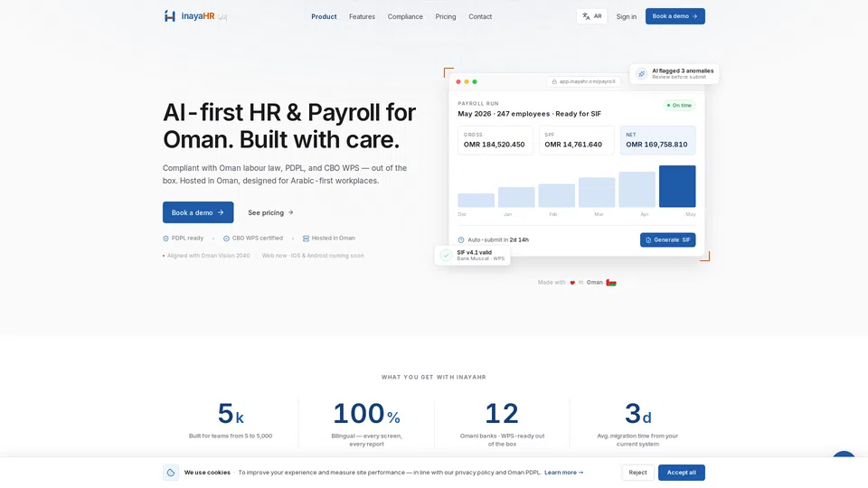Click SIF v4.1 valid checkmark icon

point(446,255)
